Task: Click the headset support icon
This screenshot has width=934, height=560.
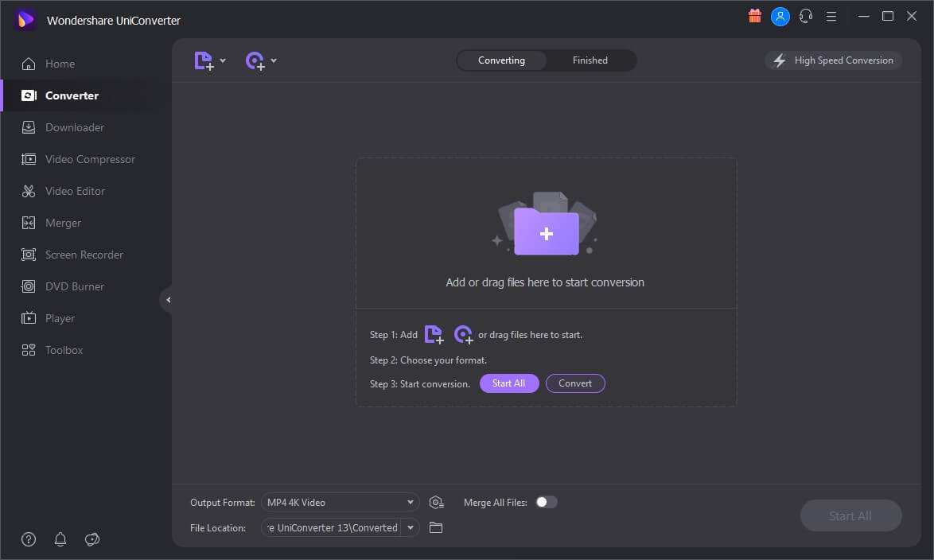Action: (805, 16)
